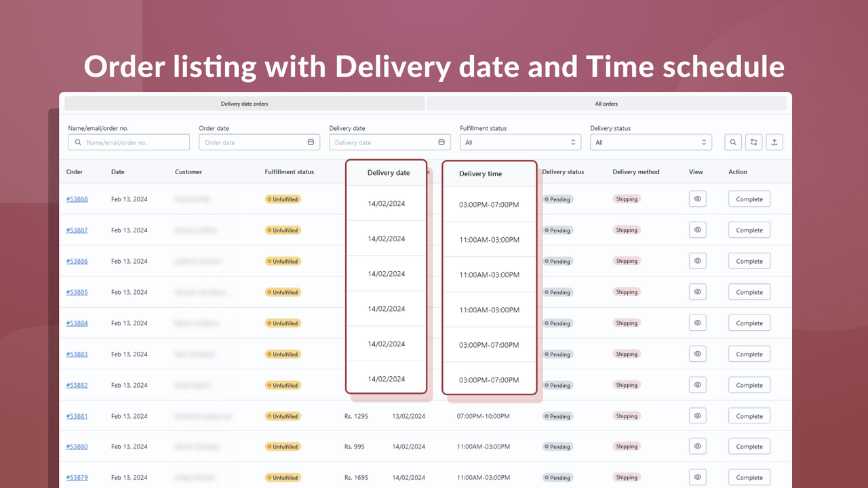Open order link #53881
The image size is (868, 488).
[77, 416]
